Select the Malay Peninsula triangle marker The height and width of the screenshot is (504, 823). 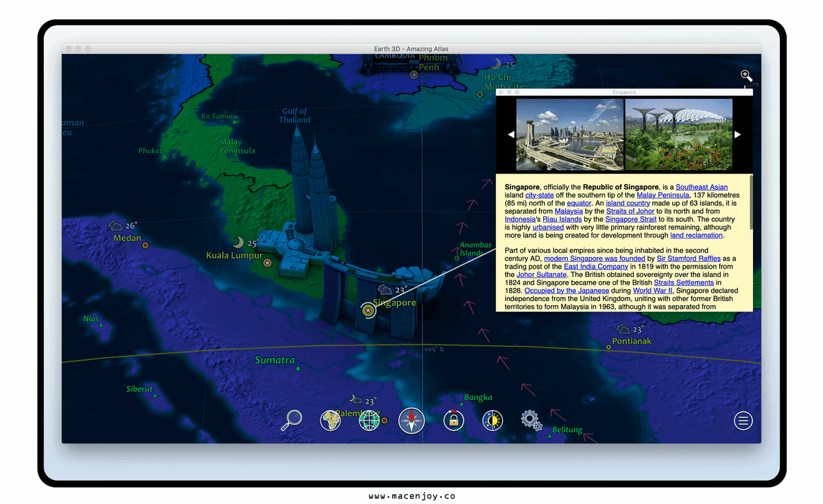pos(213,156)
